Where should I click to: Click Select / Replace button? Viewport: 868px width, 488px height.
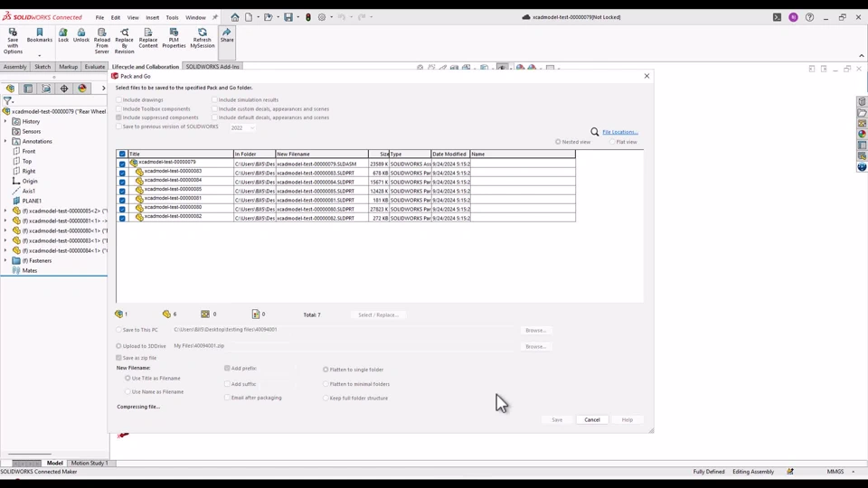378,314
